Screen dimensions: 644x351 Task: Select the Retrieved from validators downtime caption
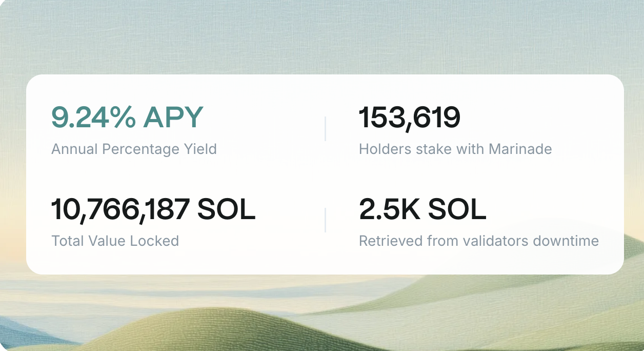(x=478, y=241)
